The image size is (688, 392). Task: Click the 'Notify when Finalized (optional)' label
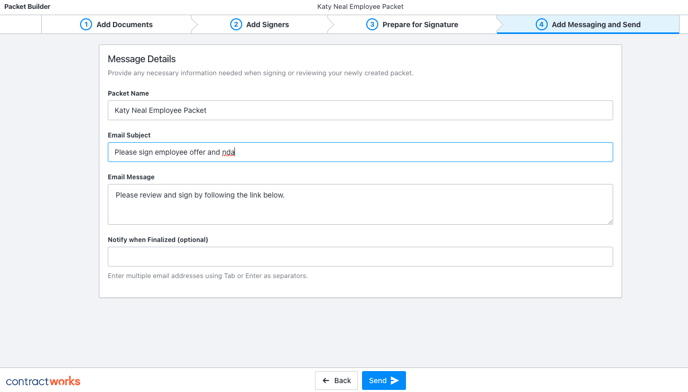(x=158, y=240)
